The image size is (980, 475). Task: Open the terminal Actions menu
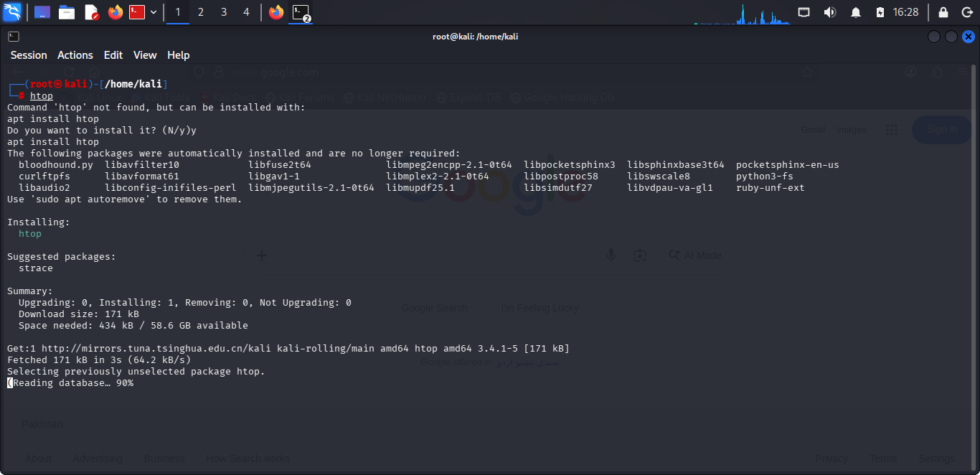pos(75,55)
